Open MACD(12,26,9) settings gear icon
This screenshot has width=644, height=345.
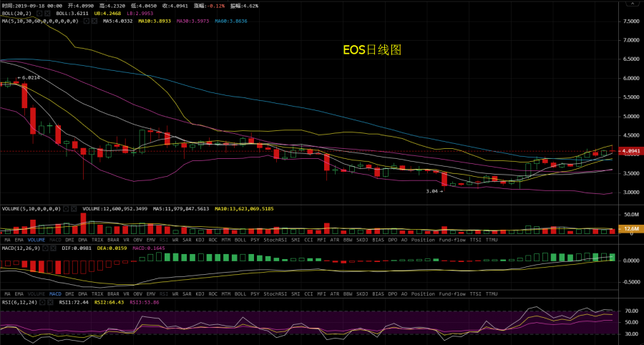pyautogui.click(x=46, y=248)
